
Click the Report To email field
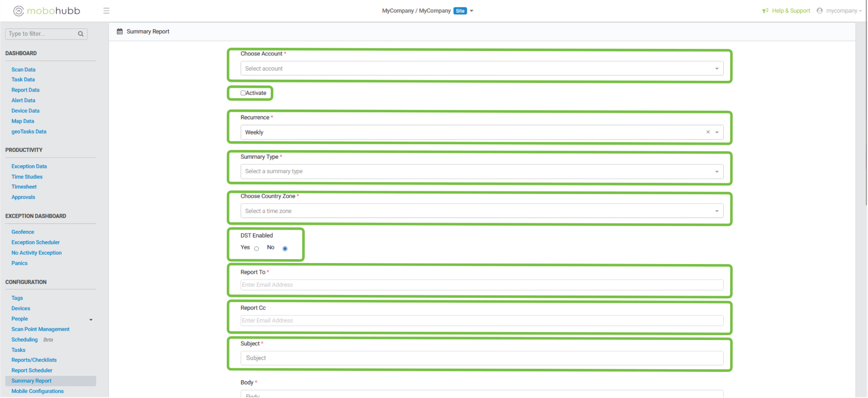point(481,285)
